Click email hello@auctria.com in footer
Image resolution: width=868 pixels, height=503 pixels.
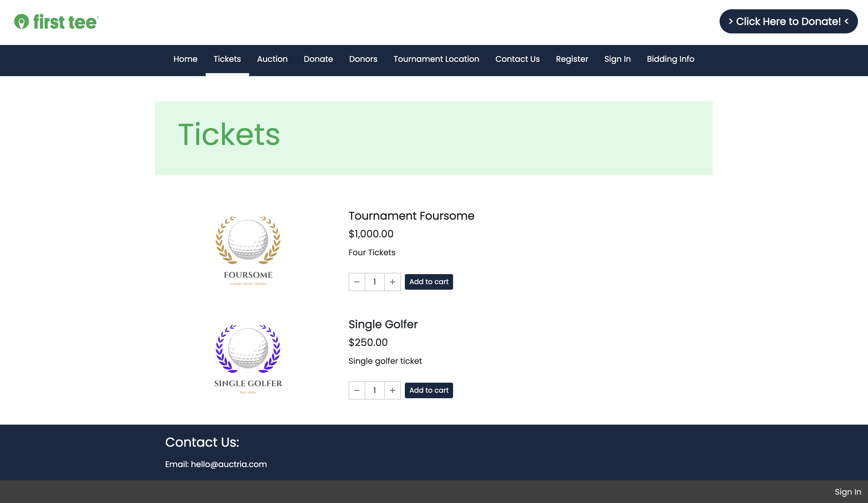coord(229,464)
